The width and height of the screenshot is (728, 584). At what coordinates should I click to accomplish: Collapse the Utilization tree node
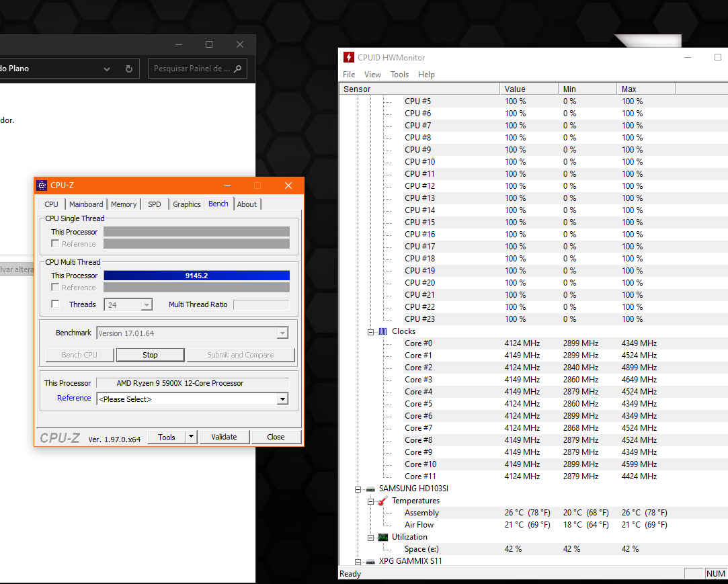(x=370, y=538)
